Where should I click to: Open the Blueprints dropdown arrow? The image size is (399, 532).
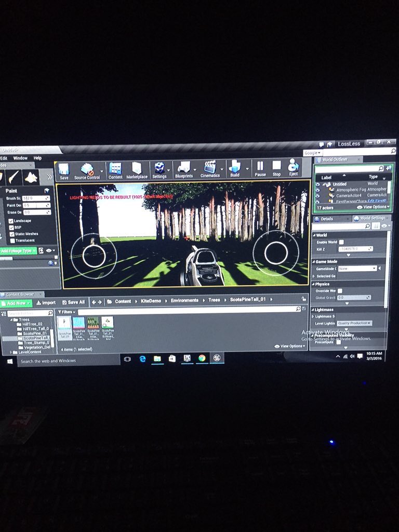pyautogui.click(x=195, y=169)
